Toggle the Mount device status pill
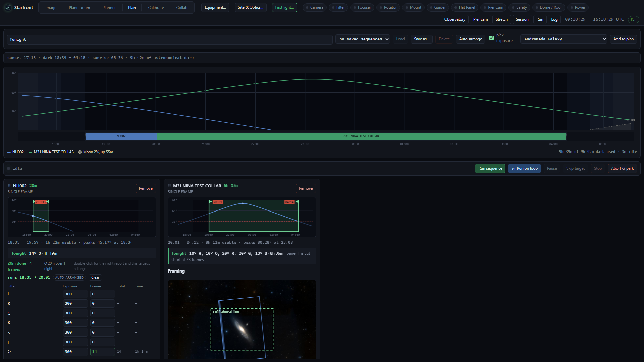 [413, 7]
